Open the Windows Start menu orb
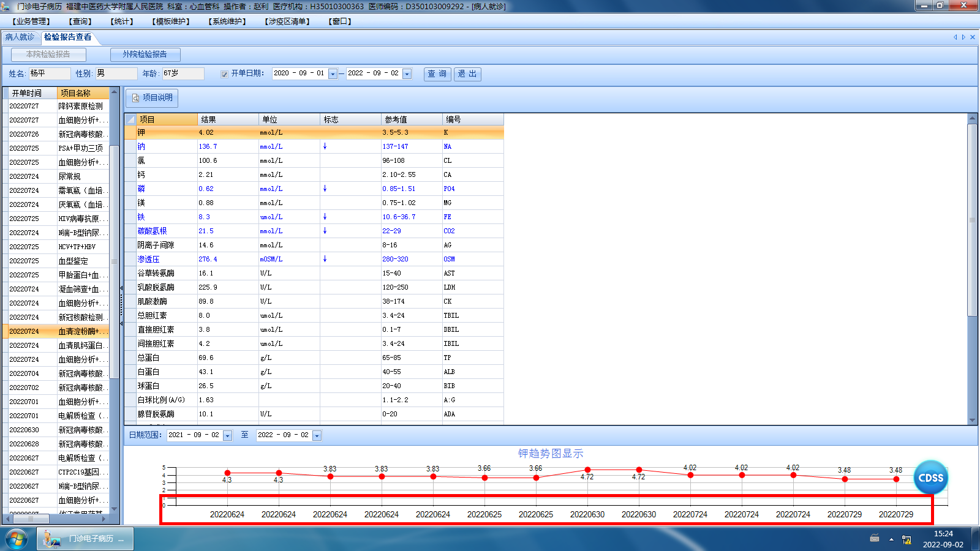Viewport: 980px width, 551px height. coord(16,539)
